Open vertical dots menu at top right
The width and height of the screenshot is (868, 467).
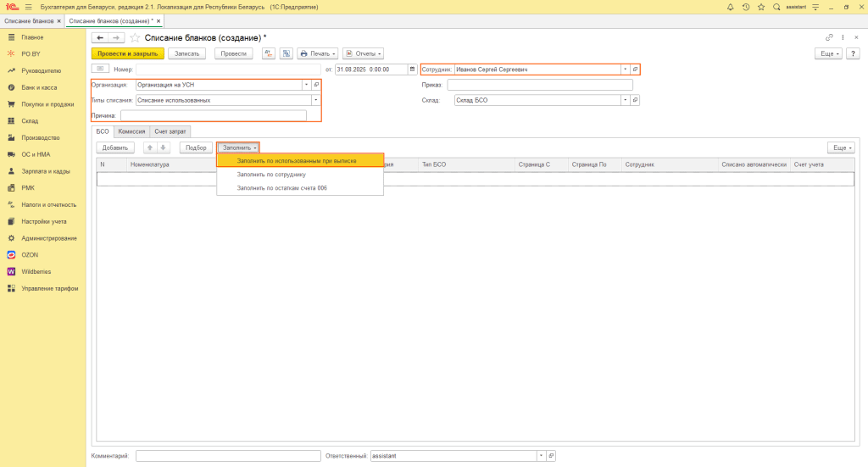tap(843, 37)
